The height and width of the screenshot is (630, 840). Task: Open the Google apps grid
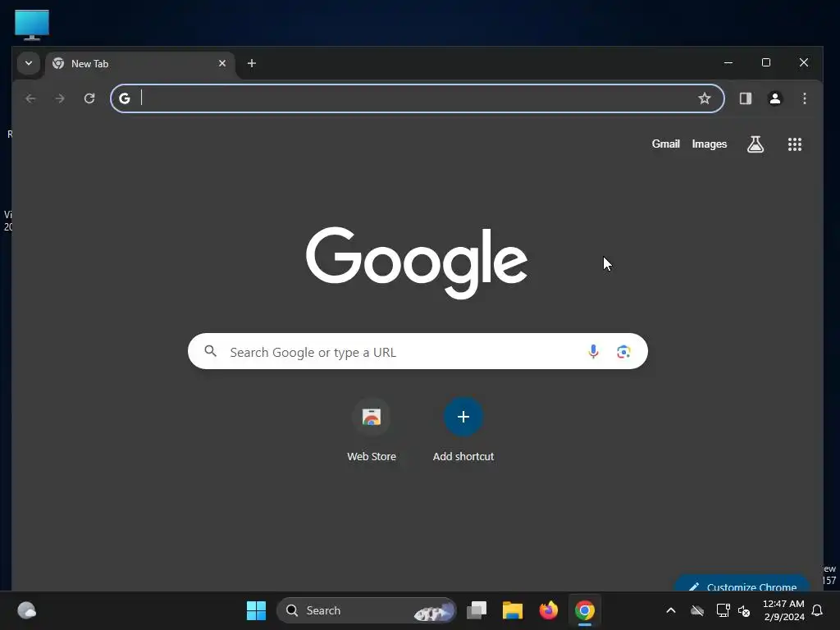tap(795, 144)
